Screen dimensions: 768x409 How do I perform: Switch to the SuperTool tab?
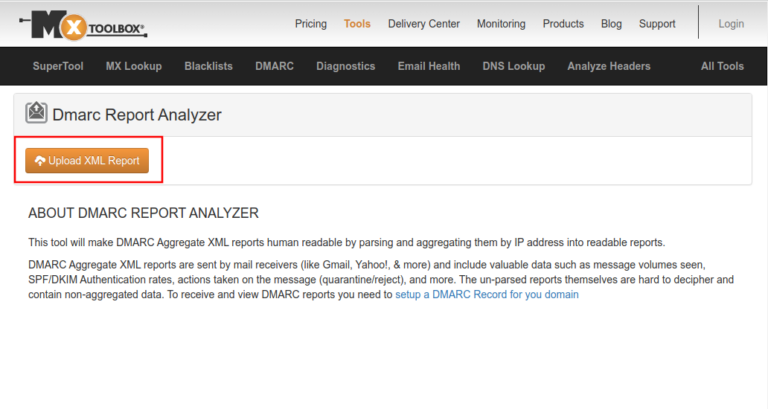point(58,66)
